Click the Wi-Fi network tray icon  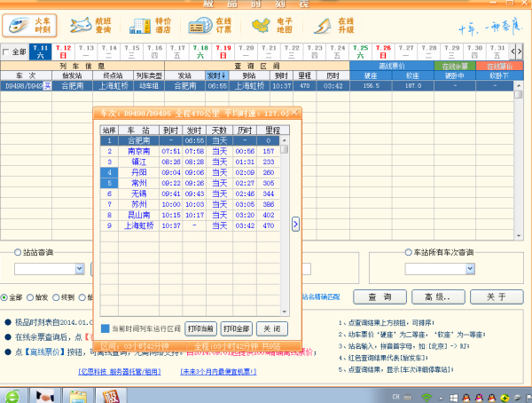click(426, 397)
